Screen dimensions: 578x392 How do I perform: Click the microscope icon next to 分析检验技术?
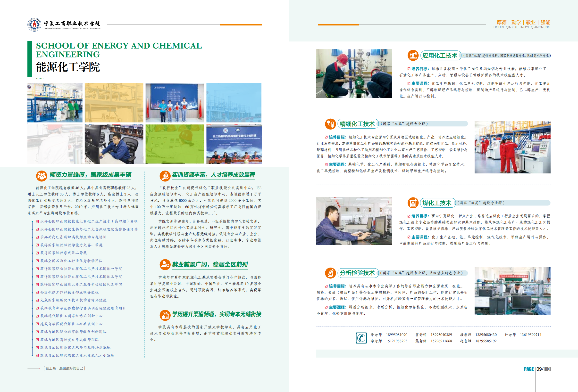click(x=330, y=272)
